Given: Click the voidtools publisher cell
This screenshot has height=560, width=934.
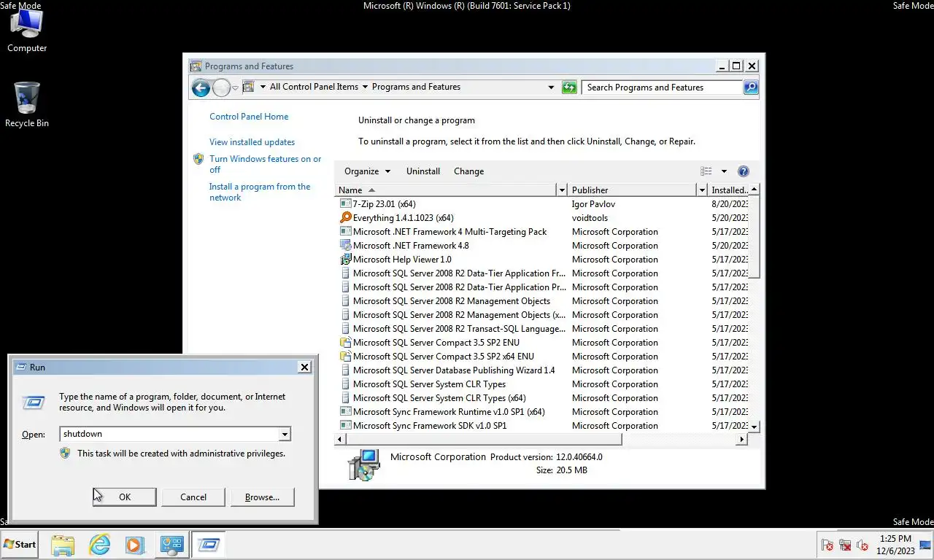Looking at the screenshot, I should pos(590,218).
